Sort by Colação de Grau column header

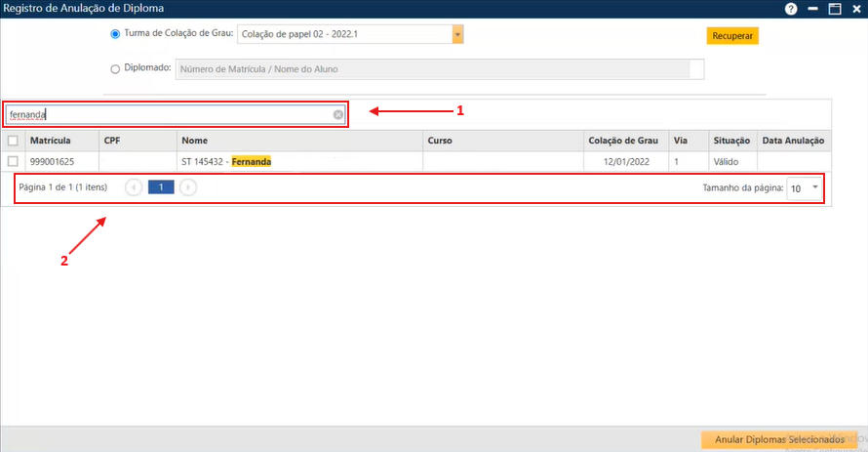point(625,141)
